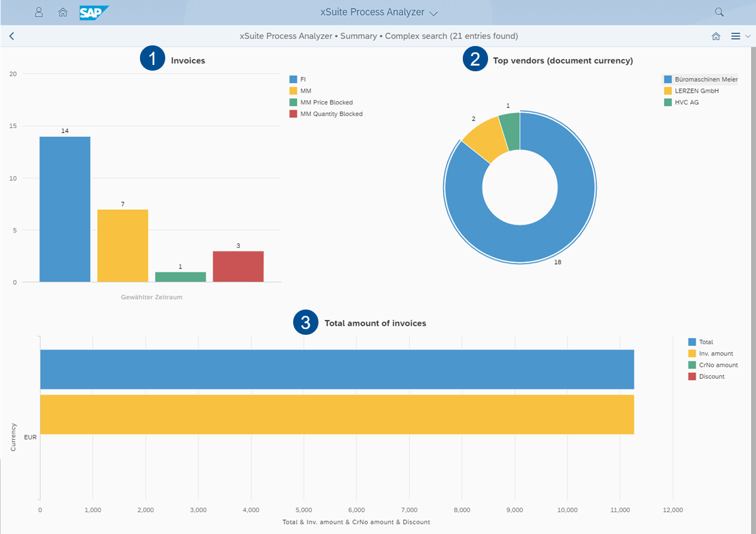Viewport: 756px width, 534px height.
Task: Open the dropdown next to xSuite Process Analyzer title
Action: coord(433,12)
